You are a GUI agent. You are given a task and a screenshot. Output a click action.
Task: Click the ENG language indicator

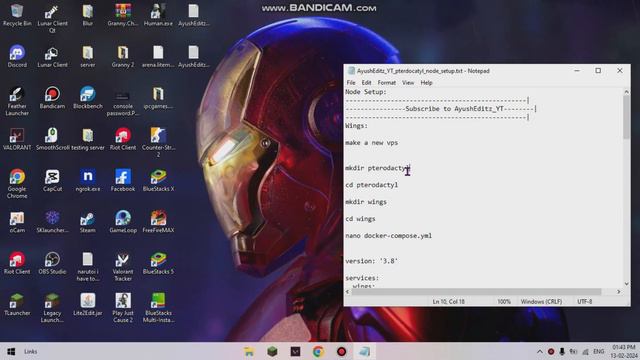click(x=599, y=351)
